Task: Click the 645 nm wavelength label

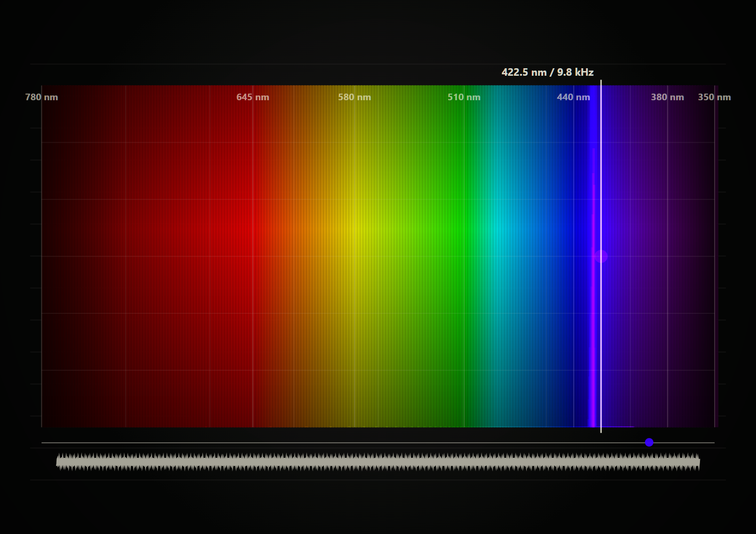Action: (253, 97)
